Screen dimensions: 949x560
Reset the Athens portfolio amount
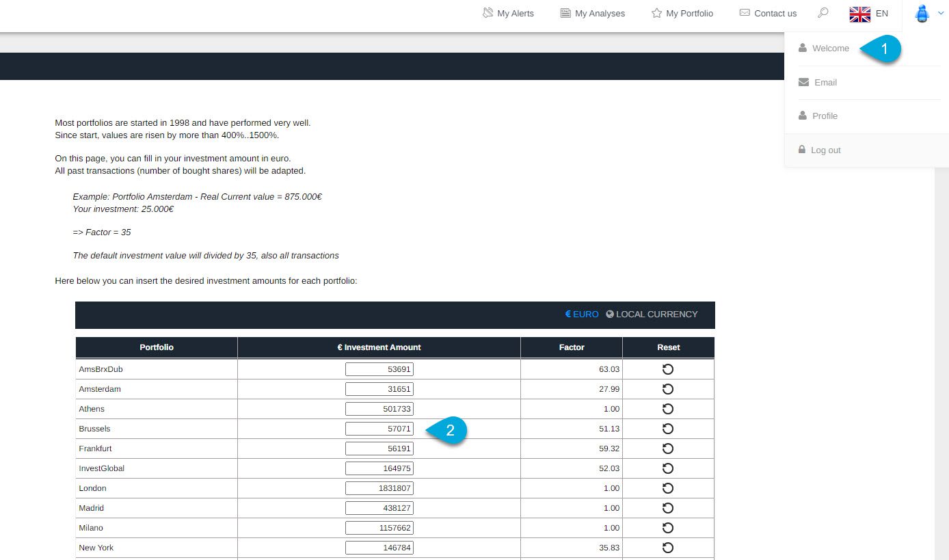(x=668, y=409)
